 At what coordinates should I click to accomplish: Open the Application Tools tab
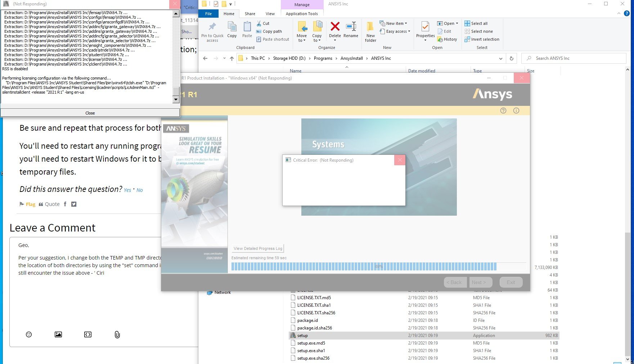point(302,14)
